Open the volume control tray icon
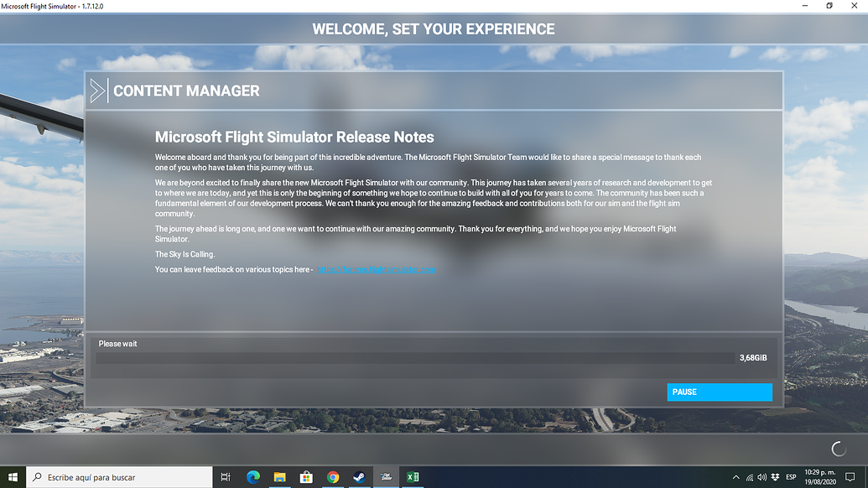Image resolution: width=868 pixels, height=488 pixels. coord(762,477)
